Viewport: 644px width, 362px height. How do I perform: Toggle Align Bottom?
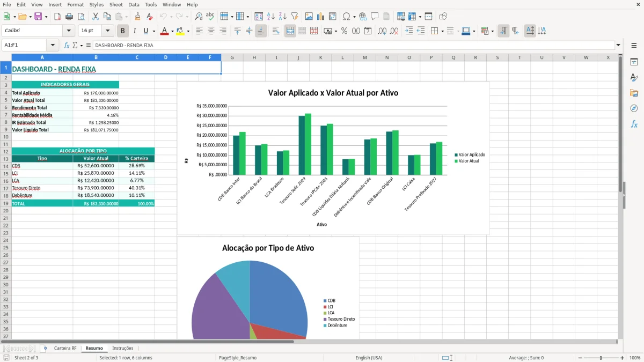point(261,31)
